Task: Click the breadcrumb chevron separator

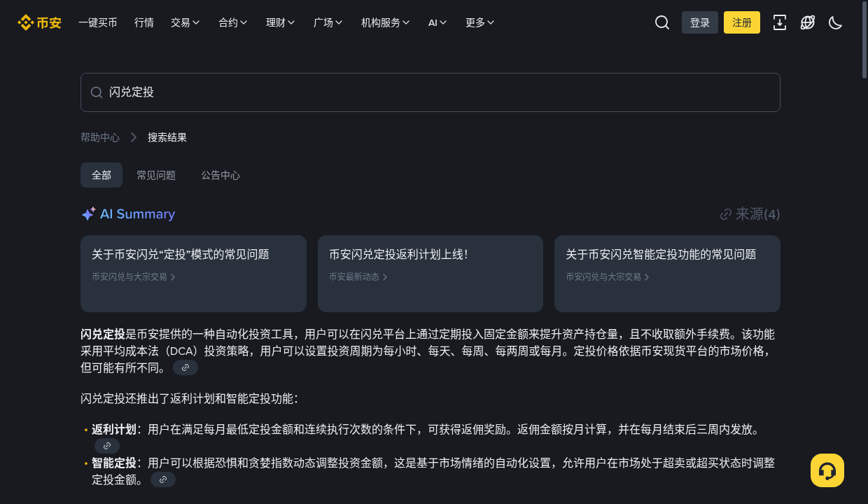Action: (x=134, y=137)
